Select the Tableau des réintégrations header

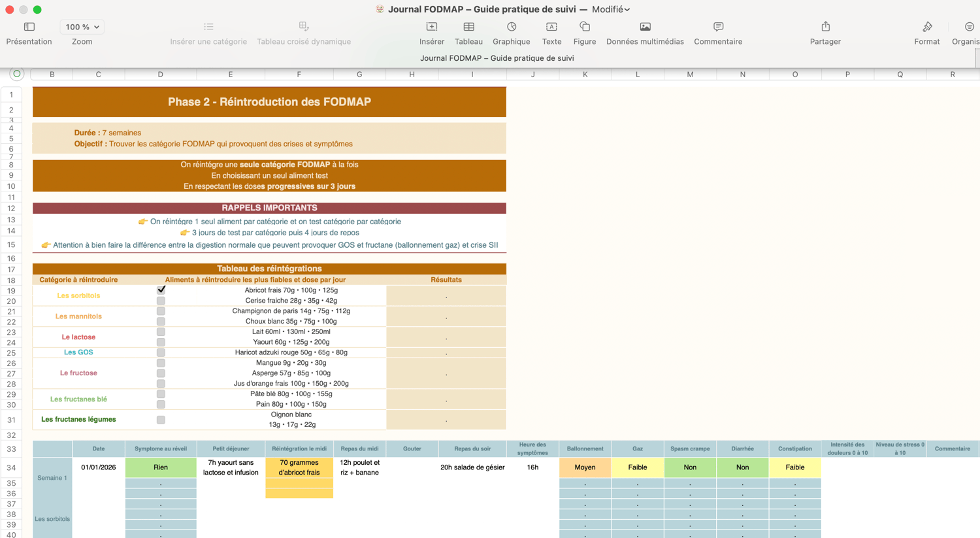269,269
